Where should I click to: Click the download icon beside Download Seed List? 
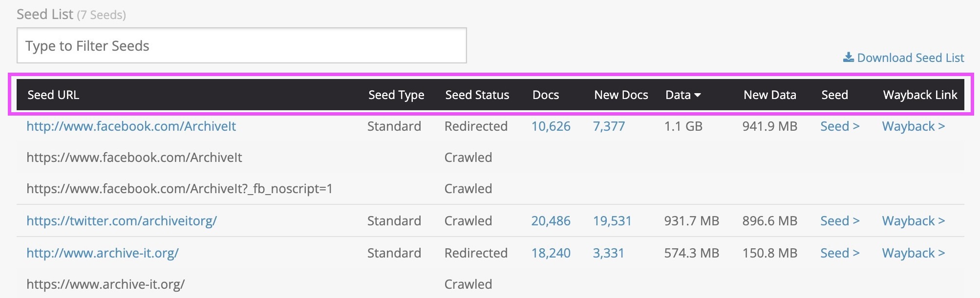[848, 58]
